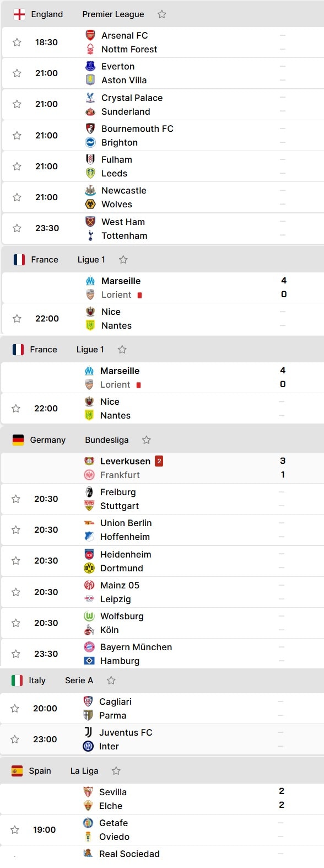Viewport: 324px width, 868px height.
Task: Favorite the Arsenal FC vs Nottm Forest match
Action: tap(17, 42)
